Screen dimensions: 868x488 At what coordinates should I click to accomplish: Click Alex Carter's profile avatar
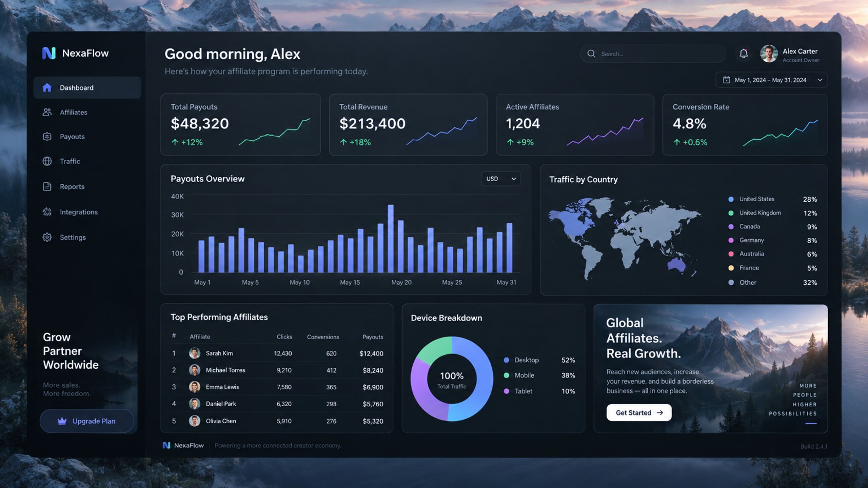tap(769, 54)
